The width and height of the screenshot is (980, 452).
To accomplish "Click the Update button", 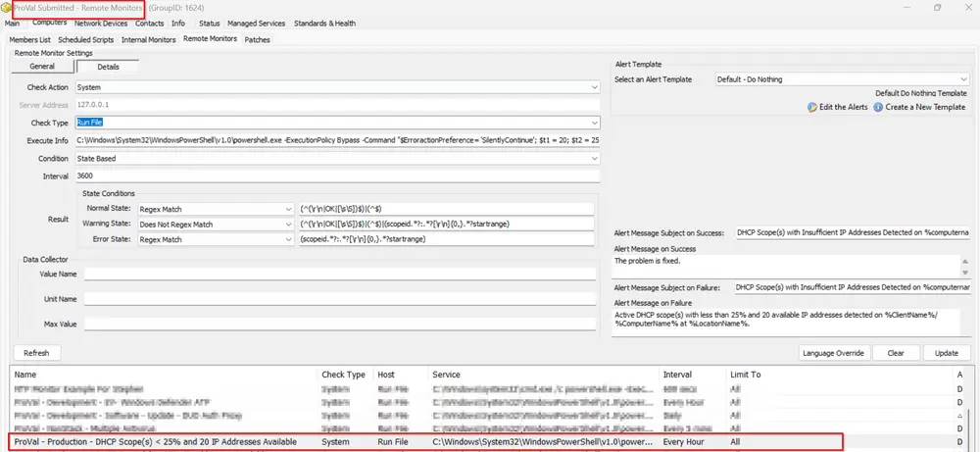I will [x=947, y=353].
